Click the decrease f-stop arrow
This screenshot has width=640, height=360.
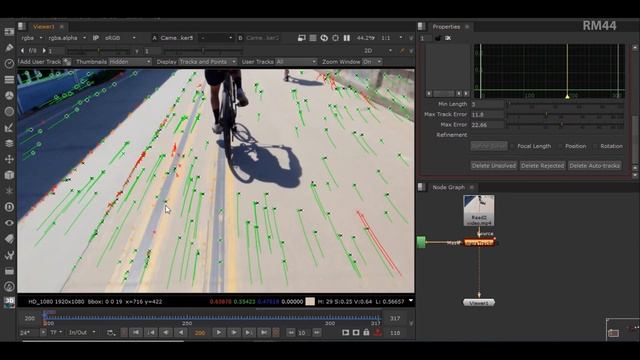pyautogui.click(x=23, y=51)
